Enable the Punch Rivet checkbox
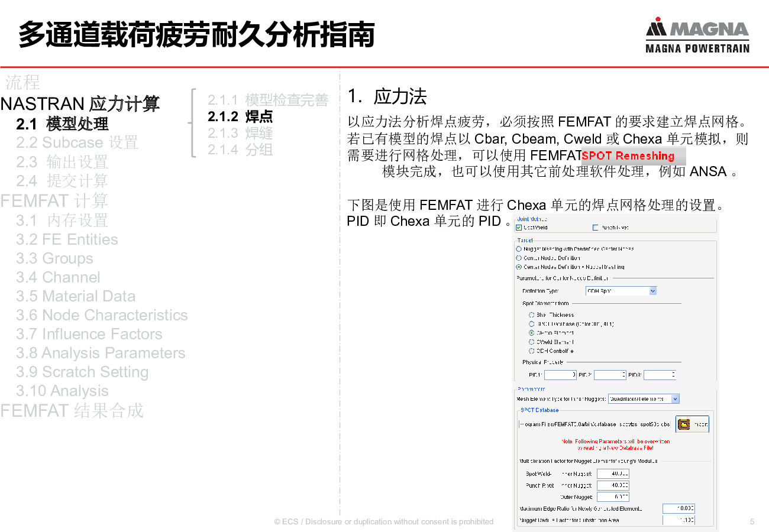769x532 pixels. point(596,228)
